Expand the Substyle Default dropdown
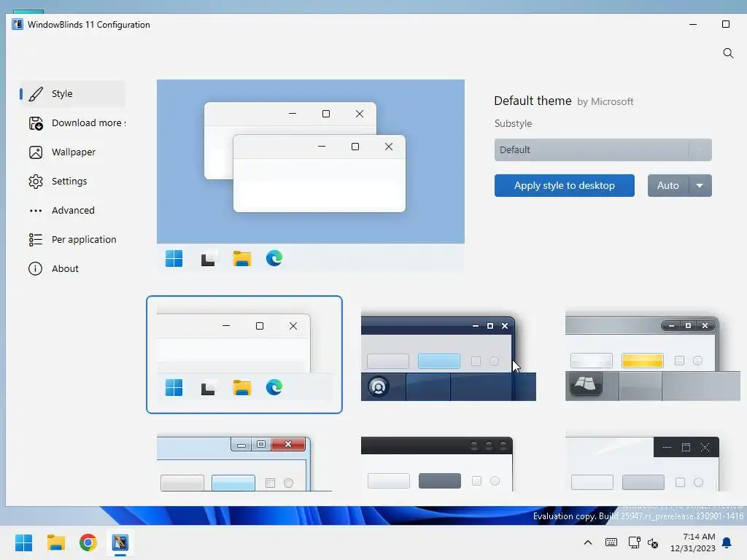Image resolution: width=747 pixels, height=560 pixels. 603,150
